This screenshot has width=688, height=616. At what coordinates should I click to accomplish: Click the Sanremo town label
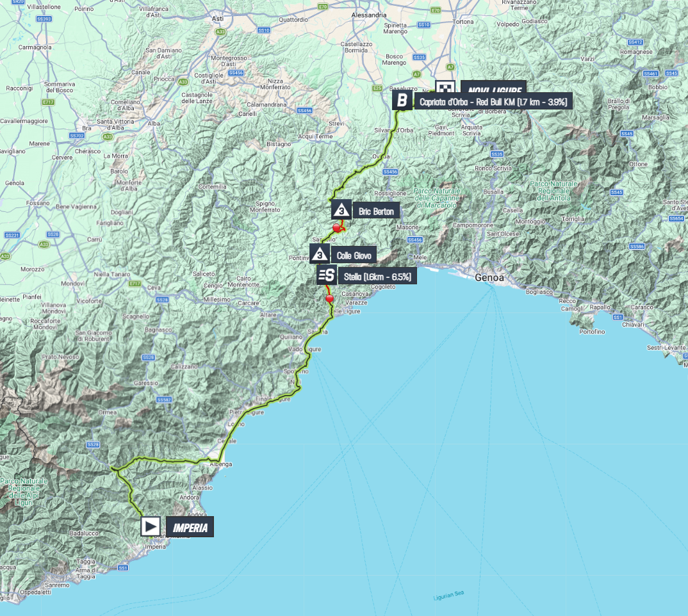[57, 585]
